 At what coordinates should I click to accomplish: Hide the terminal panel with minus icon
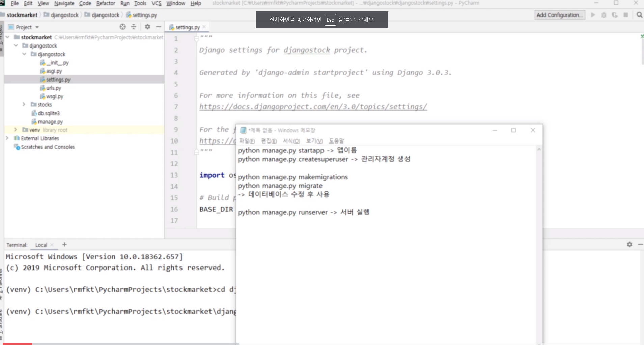(x=640, y=244)
